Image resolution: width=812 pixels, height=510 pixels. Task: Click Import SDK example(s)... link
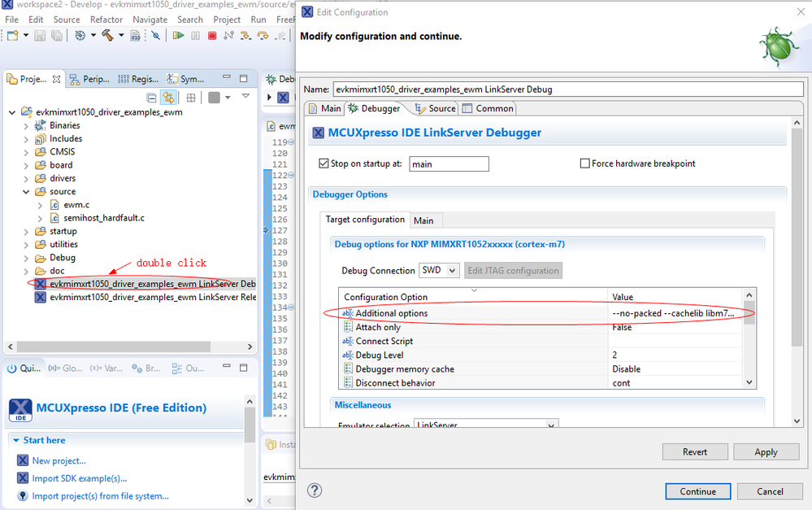(79, 478)
